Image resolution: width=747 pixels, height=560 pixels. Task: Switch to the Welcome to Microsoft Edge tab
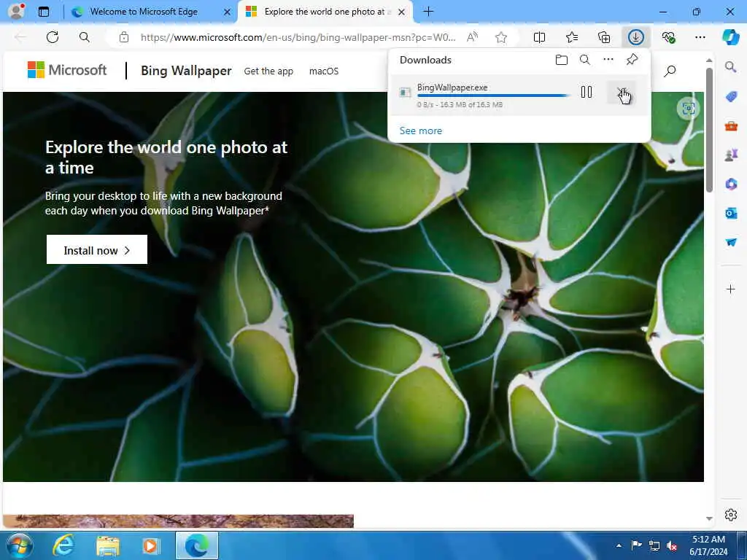pyautogui.click(x=144, y=12)
